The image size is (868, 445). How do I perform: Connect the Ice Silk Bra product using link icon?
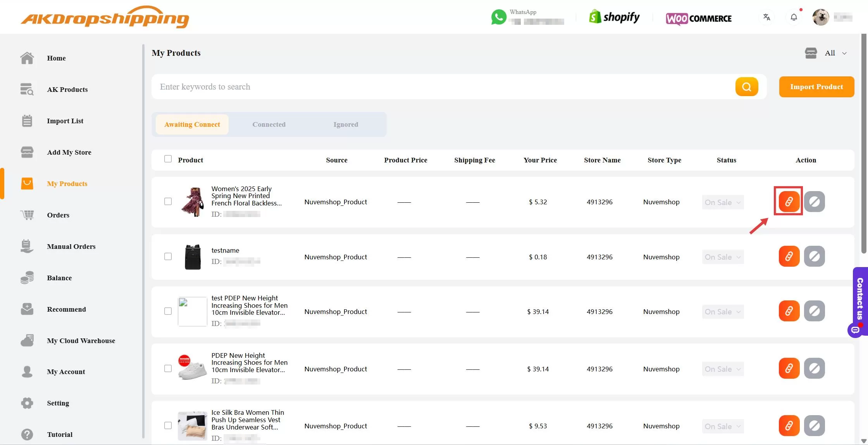click(x=789, y=425)
